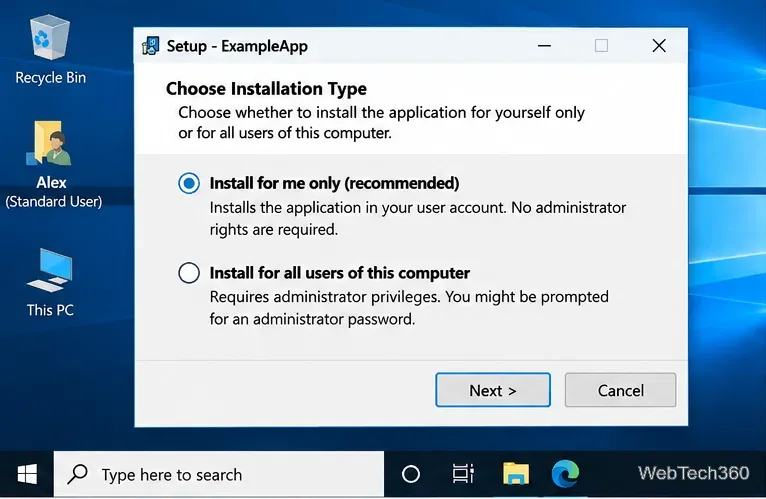Screen dimensions: 766x499
Task: Open the Alex user folder icon
Action: pyautogui.click(x=50, y=143)
